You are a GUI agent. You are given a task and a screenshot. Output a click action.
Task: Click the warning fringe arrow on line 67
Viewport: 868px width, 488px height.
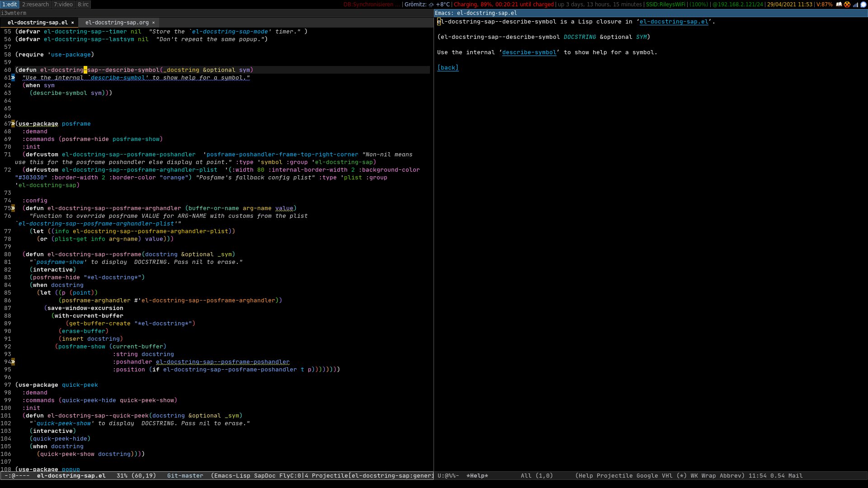tap(13, 124)
